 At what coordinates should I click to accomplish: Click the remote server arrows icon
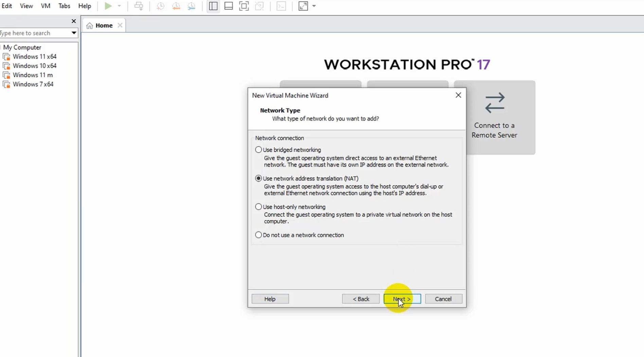pos(495,103)
